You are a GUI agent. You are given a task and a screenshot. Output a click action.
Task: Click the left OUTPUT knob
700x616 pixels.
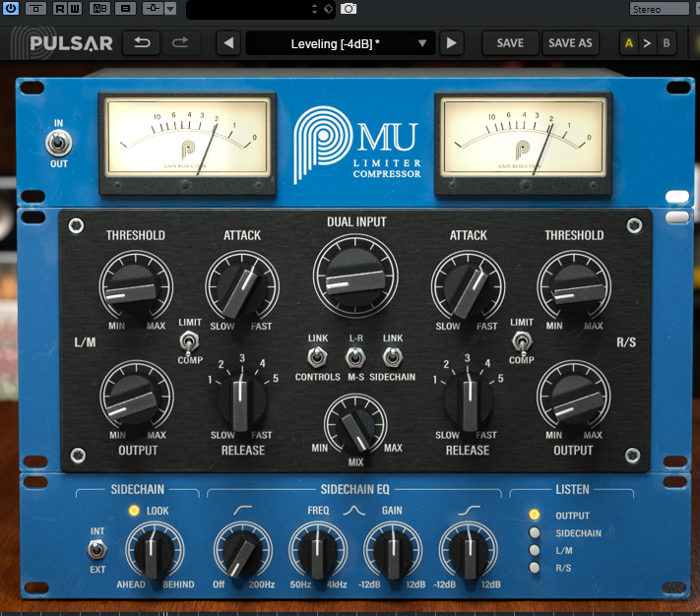(x=137, y=397)
